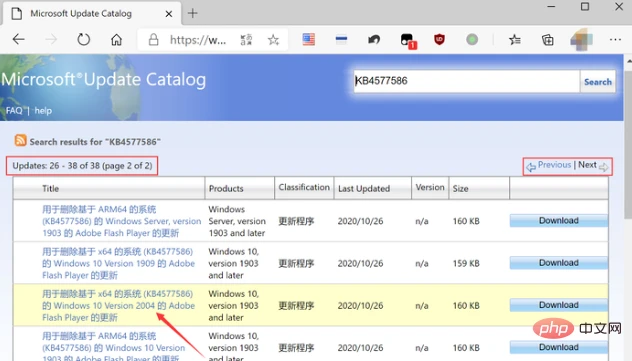
Task: Open the Windows Server version 1903 ARM64 update link
Action: [x=121, y=221]
